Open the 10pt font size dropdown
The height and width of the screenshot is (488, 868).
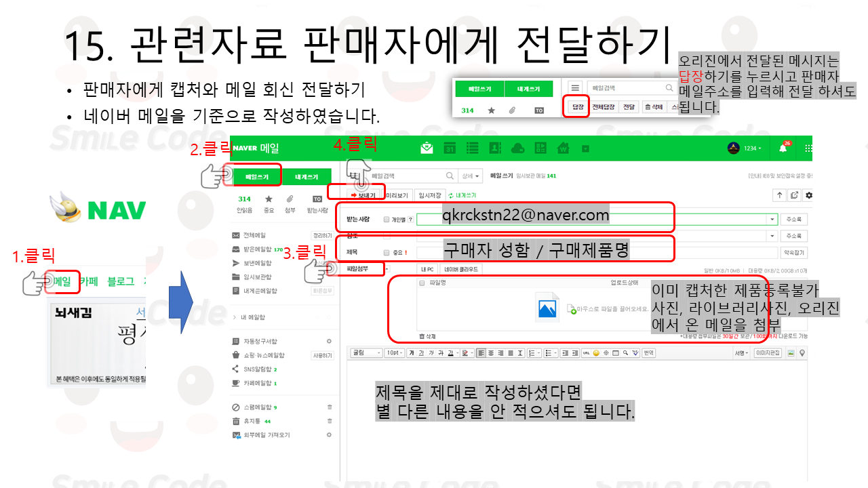click(394, 352)
